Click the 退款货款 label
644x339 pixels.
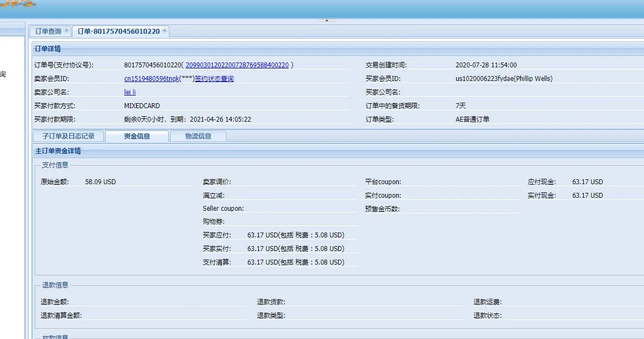271,302
